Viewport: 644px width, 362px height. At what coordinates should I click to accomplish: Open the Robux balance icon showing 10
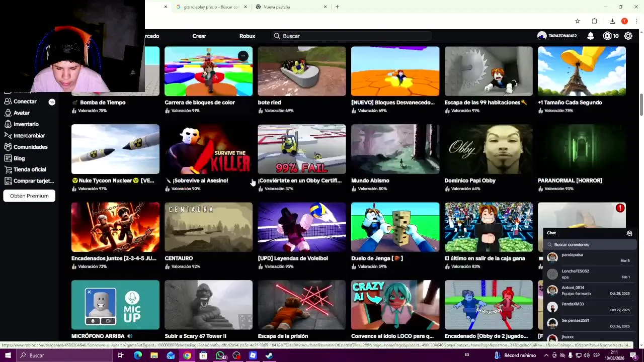[x=611, y=36]
